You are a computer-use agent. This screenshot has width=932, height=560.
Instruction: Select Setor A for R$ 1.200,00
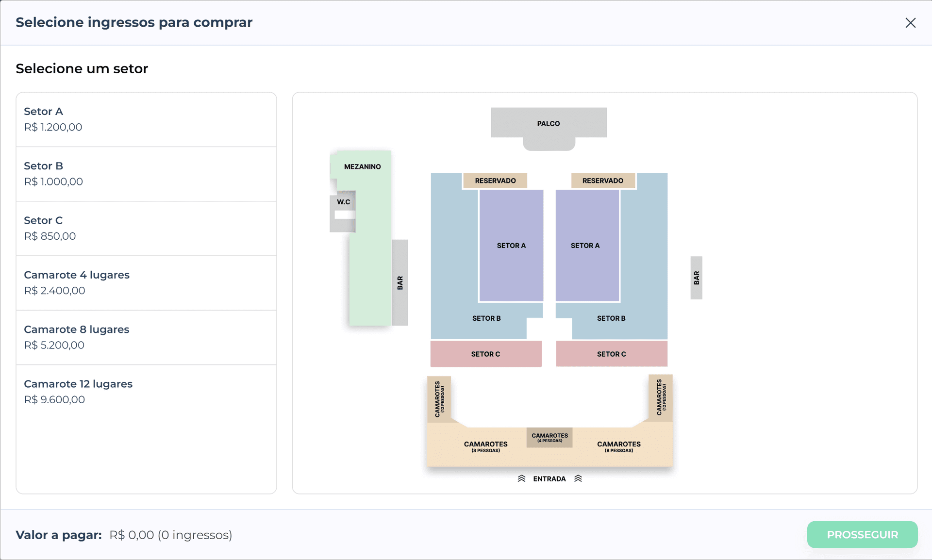click(146, 119)
